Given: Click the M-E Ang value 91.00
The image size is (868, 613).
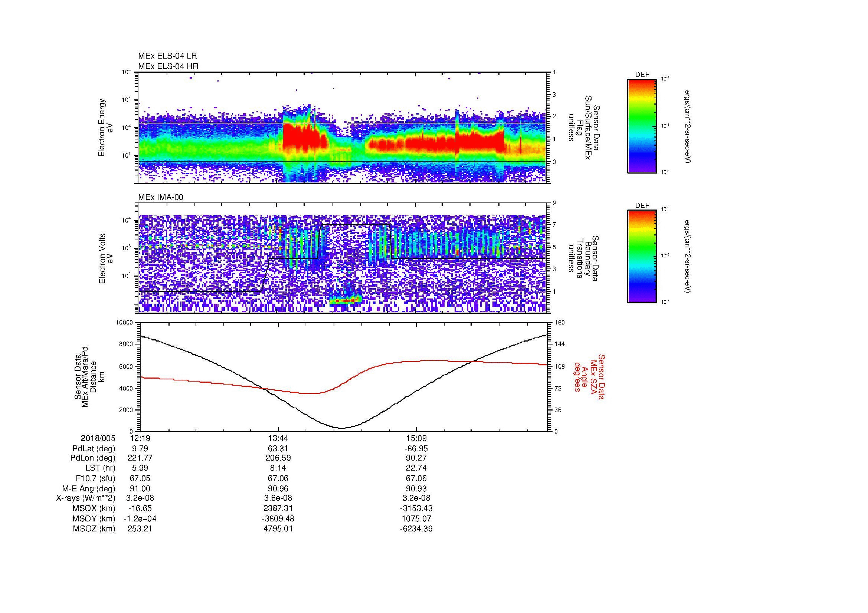Looking at the screenshot, I should [140, 488].
